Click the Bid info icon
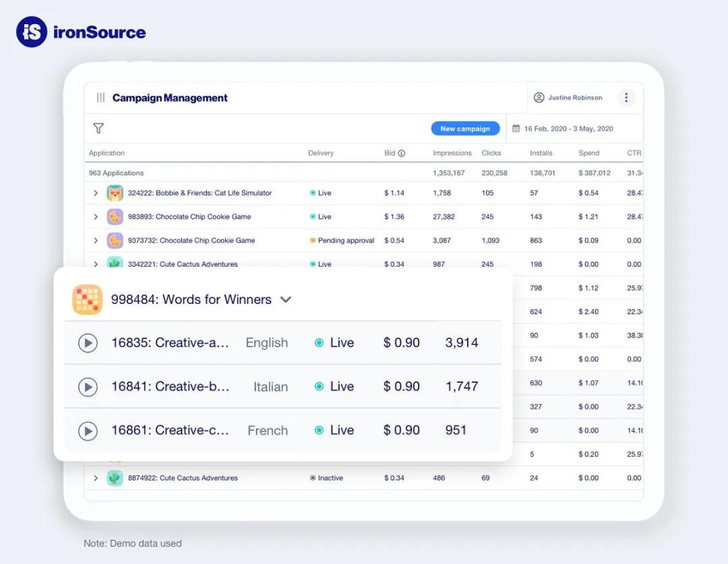The height and width of the screenshot is (564, 728). 402,153
